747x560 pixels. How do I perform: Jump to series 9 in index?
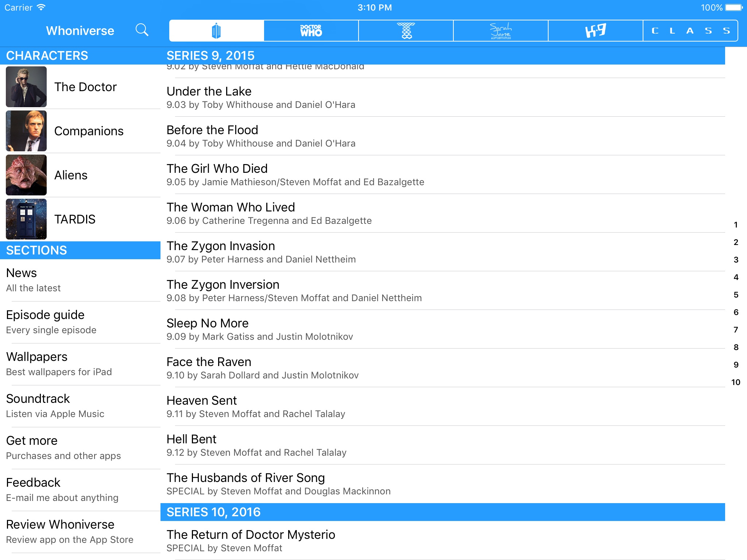coord(736,365)
